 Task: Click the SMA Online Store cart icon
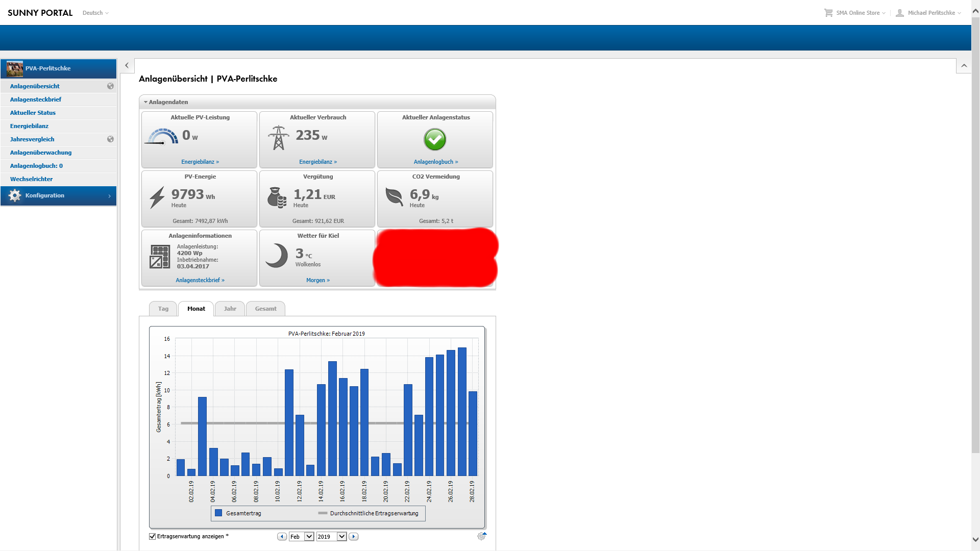point(828,13)
